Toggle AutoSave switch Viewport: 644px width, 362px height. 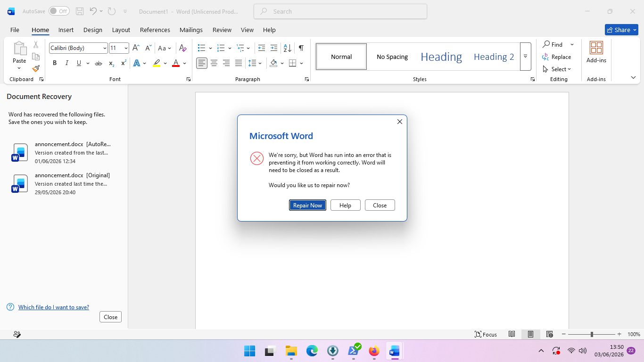coord(59,11)
